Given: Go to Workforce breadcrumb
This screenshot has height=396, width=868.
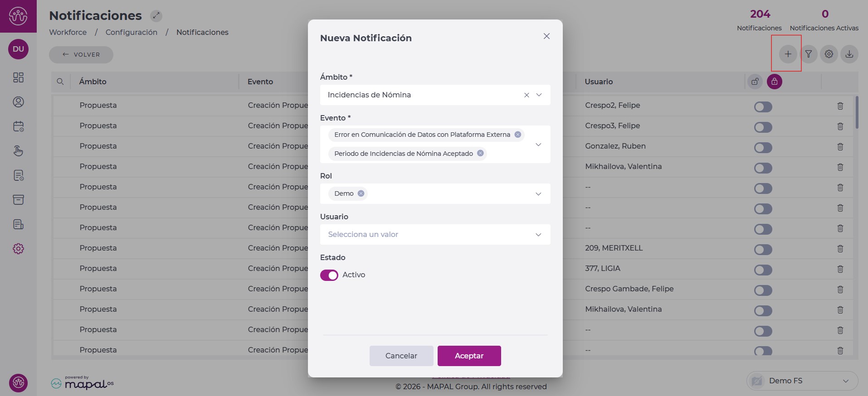Looking at the screenshot, I should [68, 32].
